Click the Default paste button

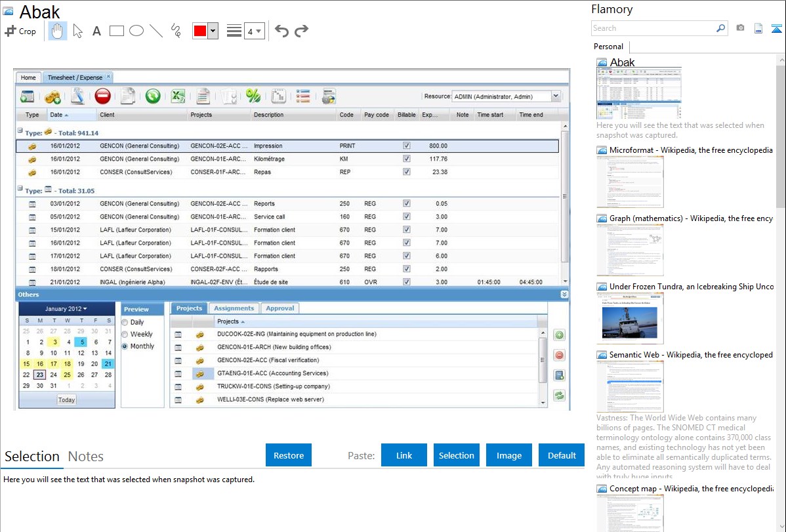(x=562, y=455)
